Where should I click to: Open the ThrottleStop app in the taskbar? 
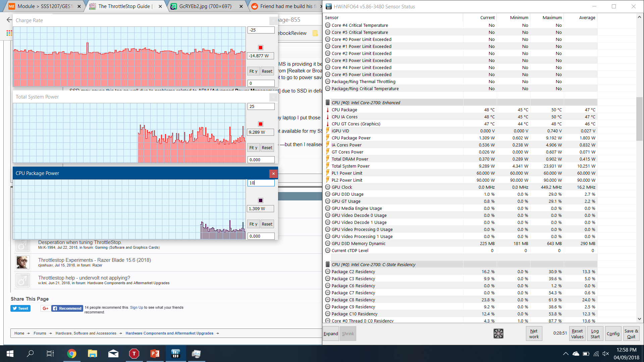(134, 354)
